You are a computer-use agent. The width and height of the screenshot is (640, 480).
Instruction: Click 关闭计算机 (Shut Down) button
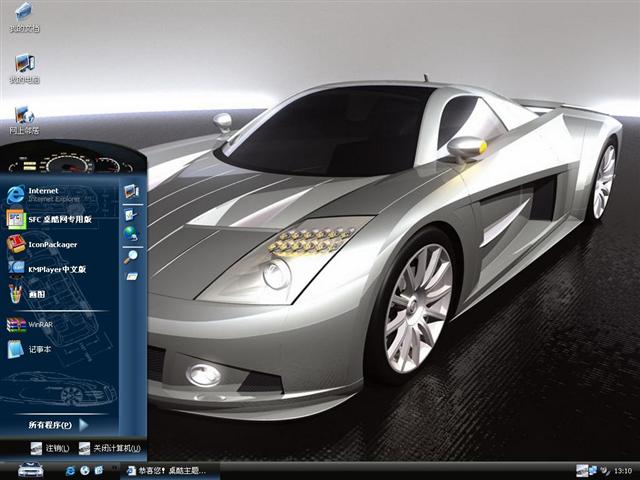110,448
